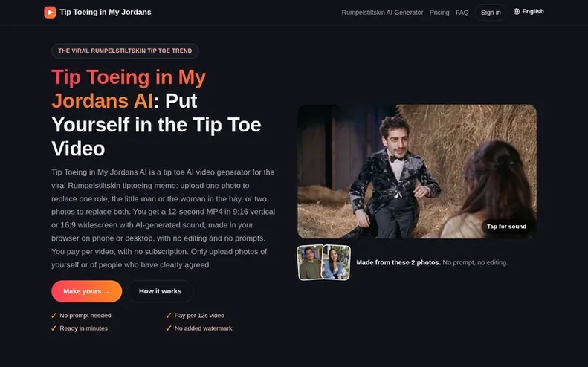Screen dimensions: 588x367
Task: Open the Tip Toeing in My Jordans home link
Action: pos(97,13)
